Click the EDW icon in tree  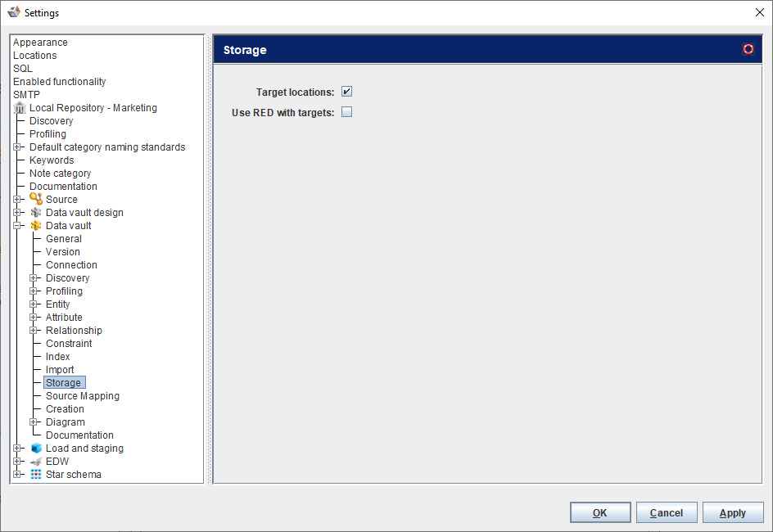coord(36,462)
